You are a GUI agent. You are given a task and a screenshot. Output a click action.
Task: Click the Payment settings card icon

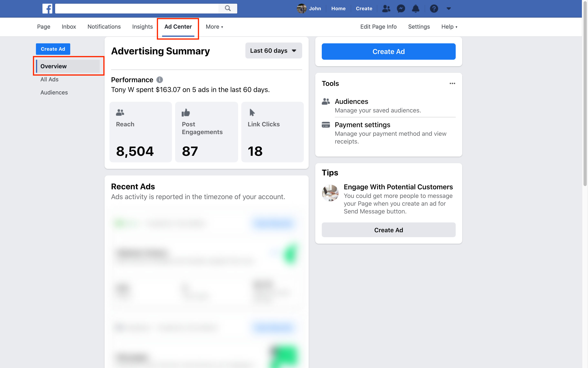coord(326,125)
